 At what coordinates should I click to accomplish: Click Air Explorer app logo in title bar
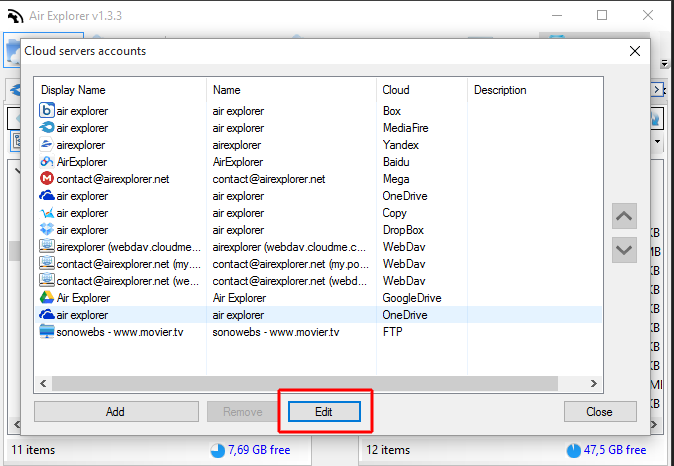pos(15,16)
